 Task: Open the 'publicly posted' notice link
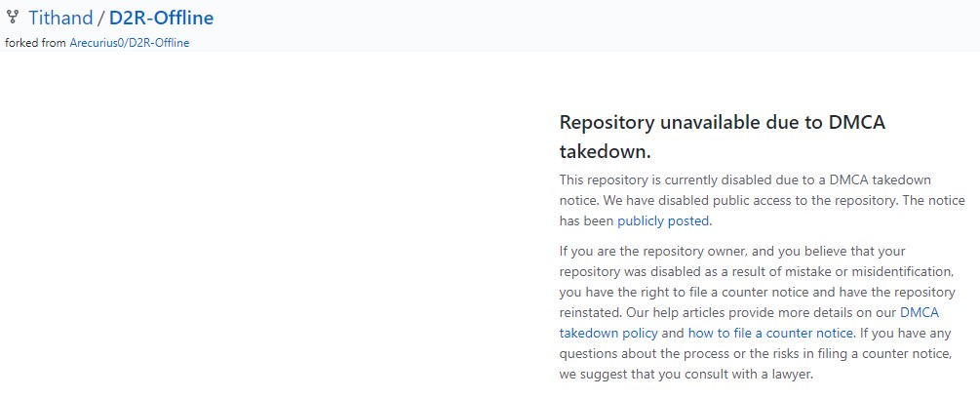click(663, 220)
